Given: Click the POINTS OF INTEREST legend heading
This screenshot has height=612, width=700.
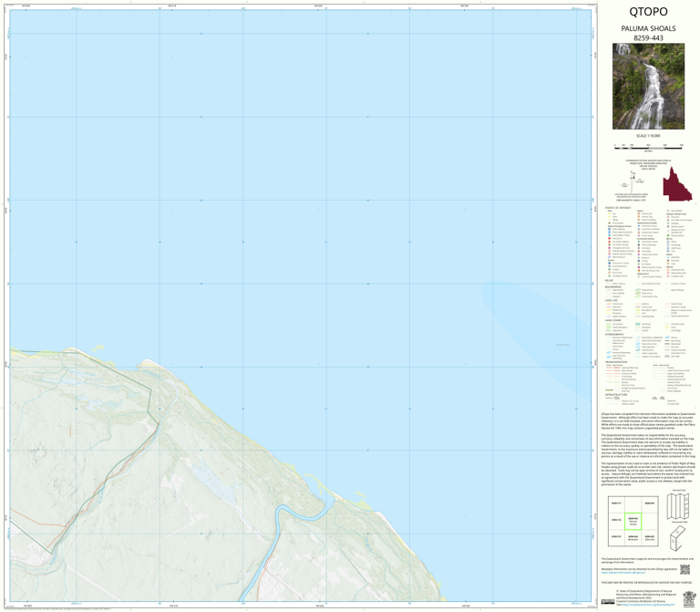Looking at the screenshot, I should pyautogui.click(x=618, y=208).
